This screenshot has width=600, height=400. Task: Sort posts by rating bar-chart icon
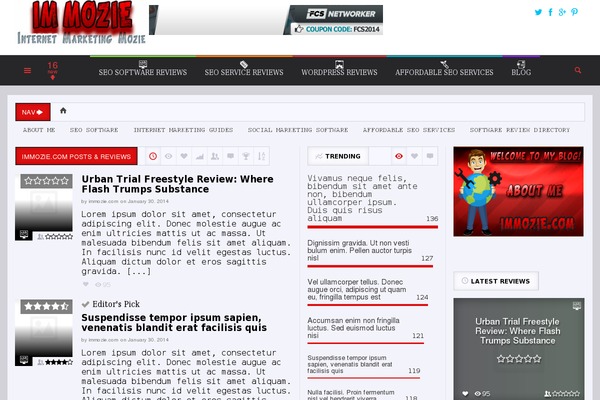pyautogui.click(x=199, y=156)
